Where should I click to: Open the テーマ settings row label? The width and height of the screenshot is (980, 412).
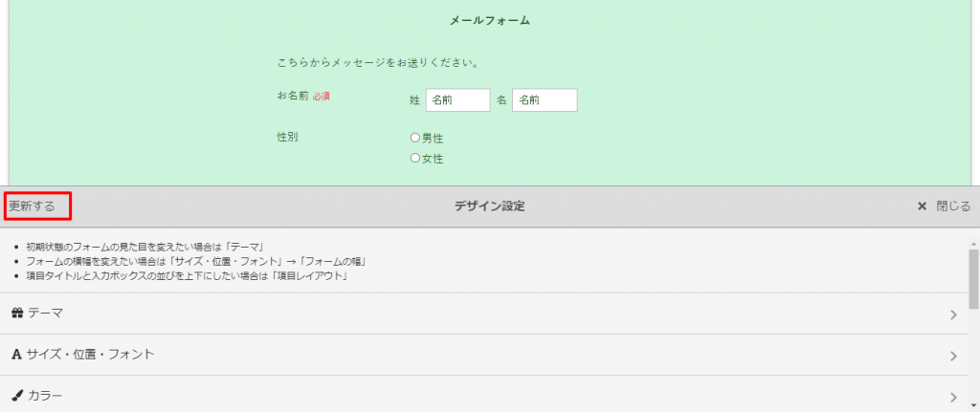coord(46,314)
